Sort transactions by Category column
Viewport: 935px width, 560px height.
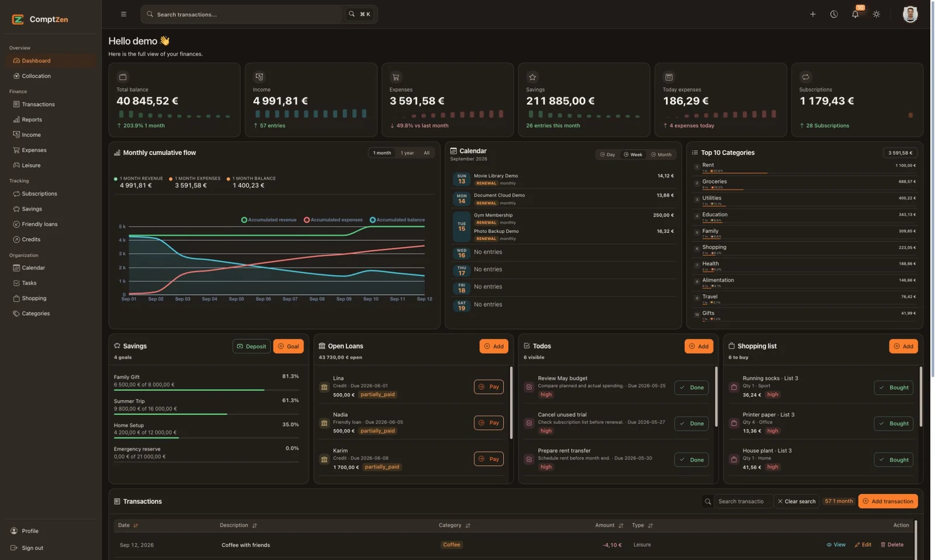pyautogui.click(x=454, y=526)
